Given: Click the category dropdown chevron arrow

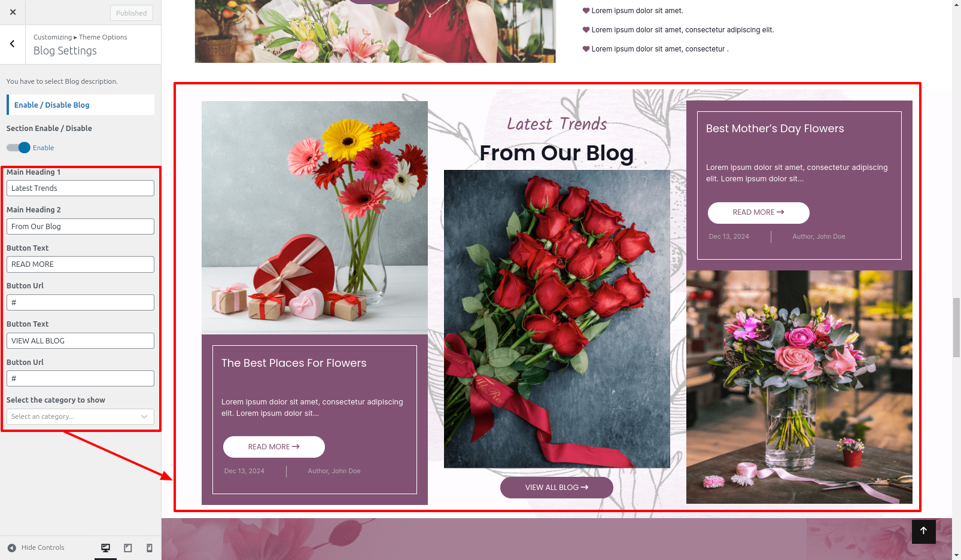Looking at the screenshot, I should coord(144,416).
